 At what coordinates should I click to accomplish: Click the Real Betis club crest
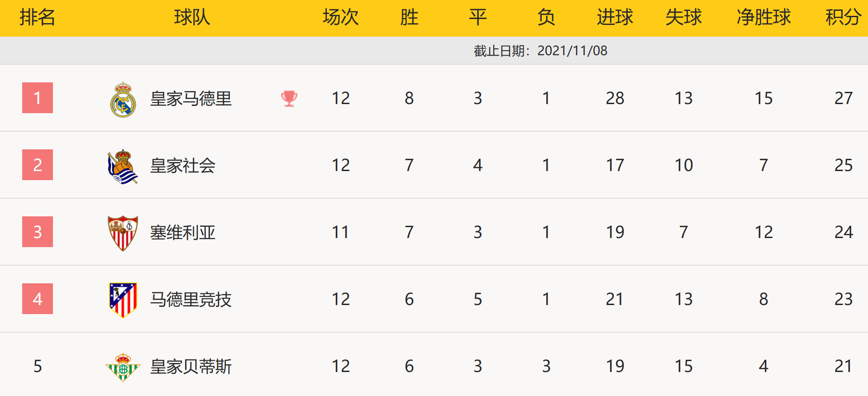click(x=123, y=367)
